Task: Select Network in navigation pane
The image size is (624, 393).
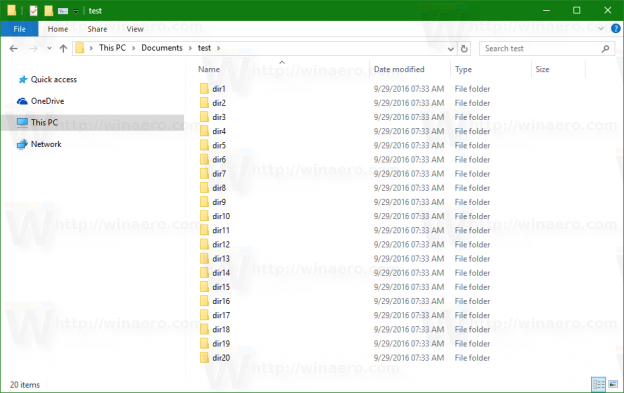Action: pyautogui.click(x=46, y=144)
